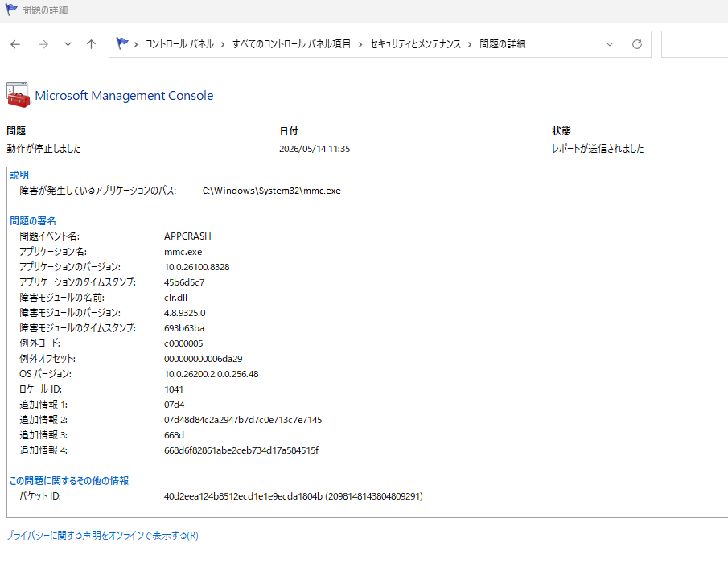Expand the chevron after セキュリティとメンテナンス
728x588 pixels.
click(x=470, y=44)
